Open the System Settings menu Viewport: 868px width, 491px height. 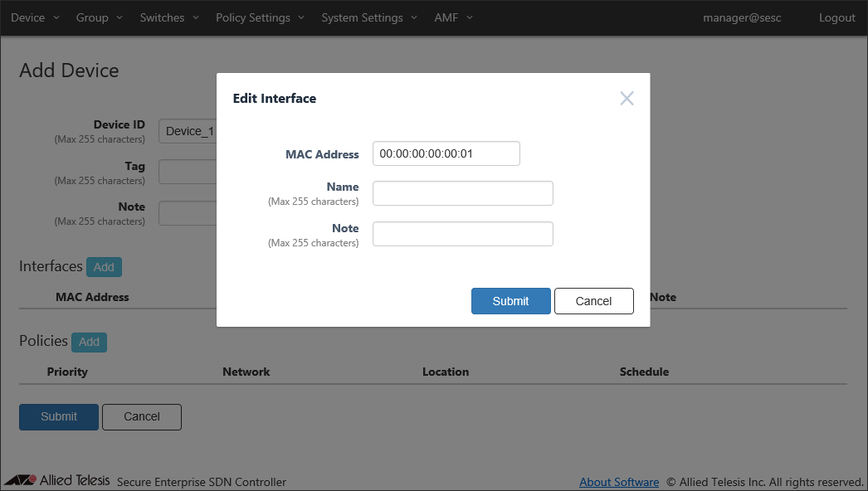(x=368, y=17)
